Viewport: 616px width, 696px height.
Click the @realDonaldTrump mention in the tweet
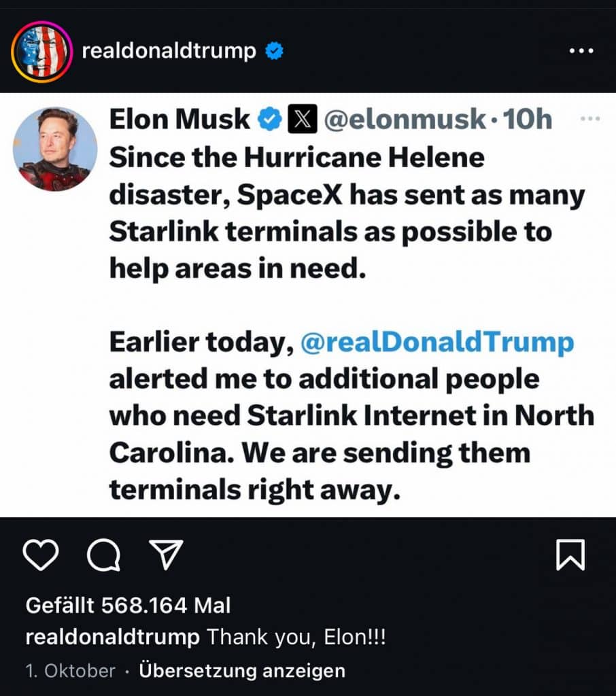[x=437, y=343]
